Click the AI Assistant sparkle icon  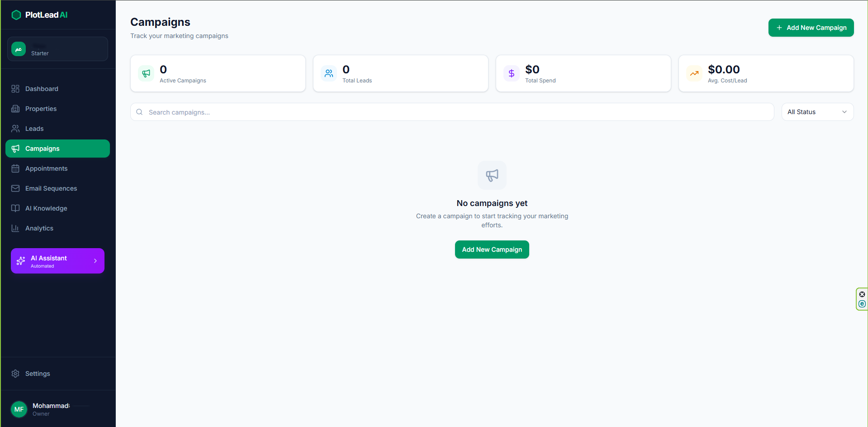(21, 261)
